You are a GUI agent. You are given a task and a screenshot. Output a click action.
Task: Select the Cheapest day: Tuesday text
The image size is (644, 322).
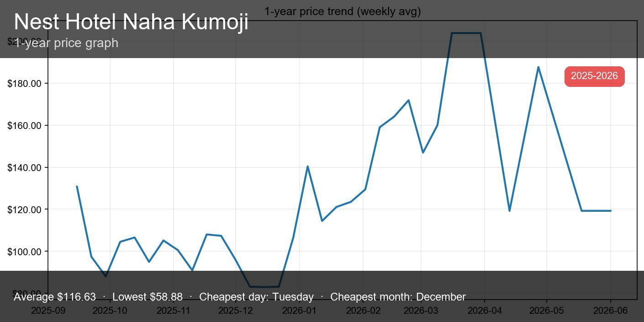coord(256,297)
